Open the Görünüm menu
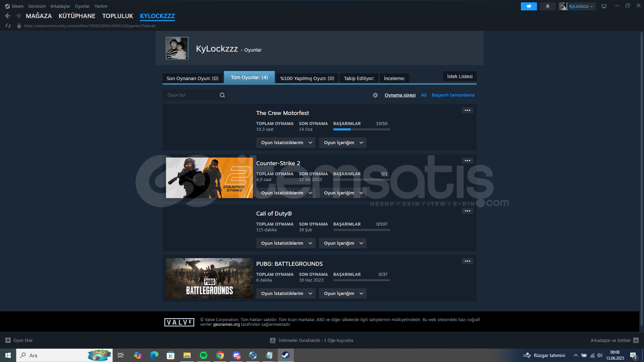Image resolution: width=644 pixels, height=362 pixels. pyautogui.click(x=37, y=6)
